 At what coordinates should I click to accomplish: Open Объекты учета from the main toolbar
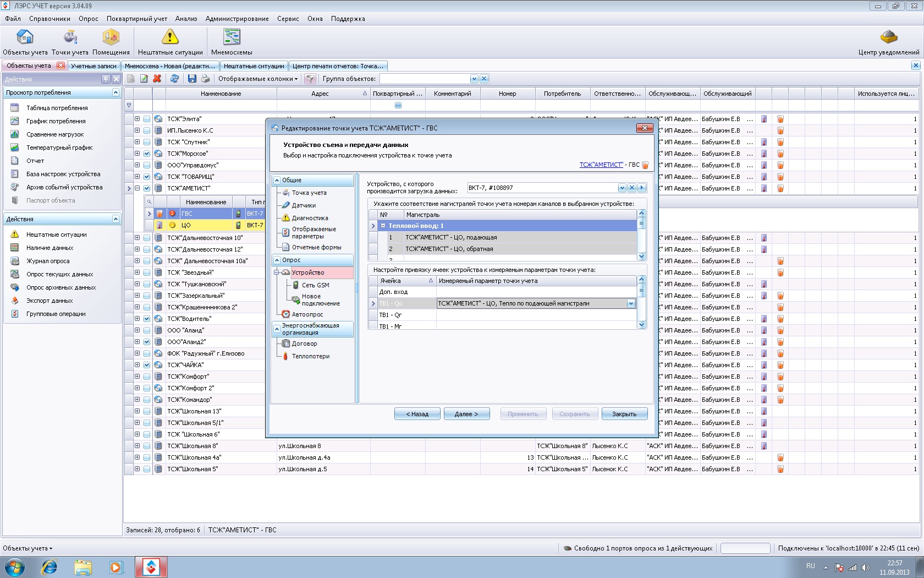[x=25, y=42]
